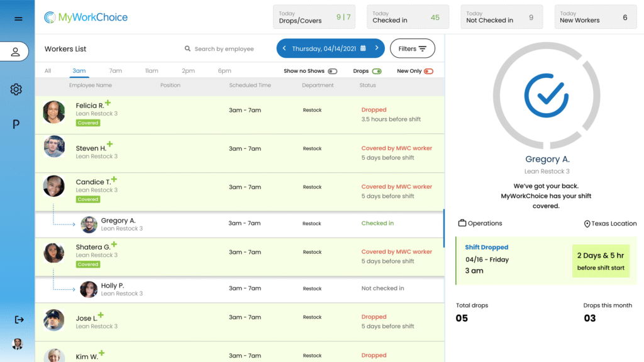The width and height of the screenshot is (644, 362).
Task: Switch to the 6pm tab
Action: [225, 70]
